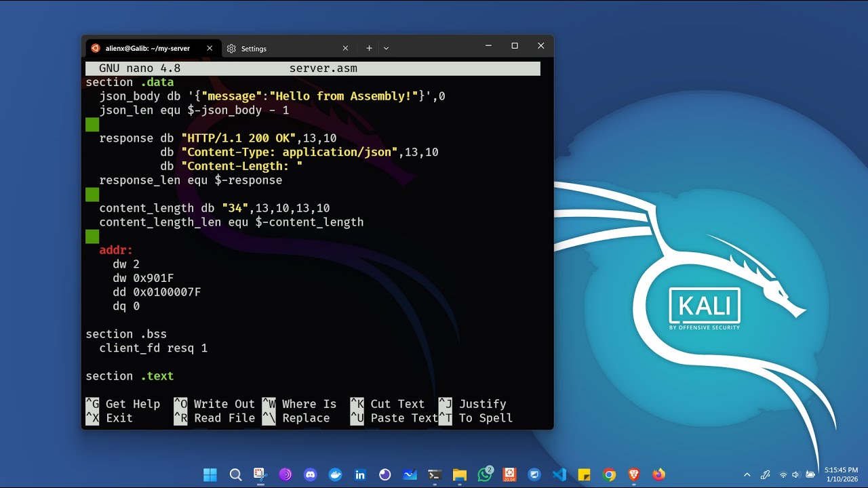Open a new terminal tab with plus
The image size is (868, 488).
click(369, 48)
